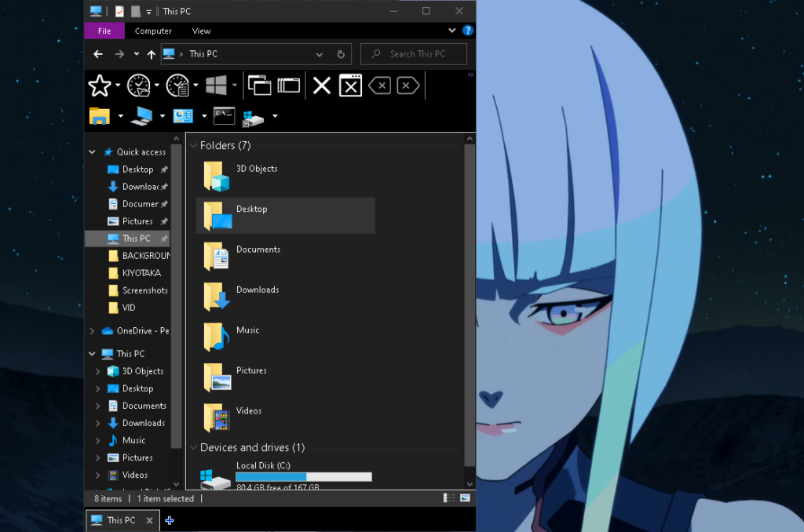
Task: Click the Search This PC field
Action: point(414,54)
